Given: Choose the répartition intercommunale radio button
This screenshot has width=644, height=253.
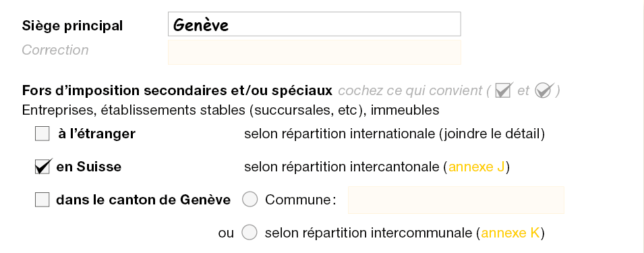Looking at the screenshot, I should 250,233.
